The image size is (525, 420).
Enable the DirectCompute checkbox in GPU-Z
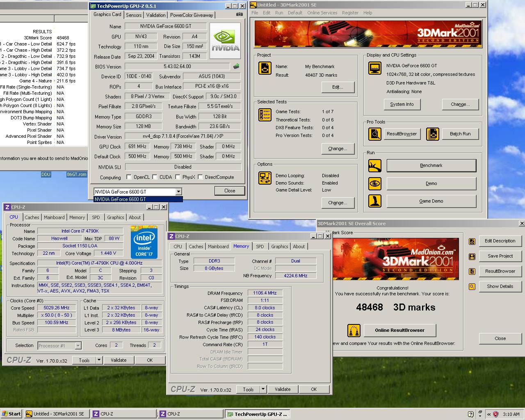200,177
